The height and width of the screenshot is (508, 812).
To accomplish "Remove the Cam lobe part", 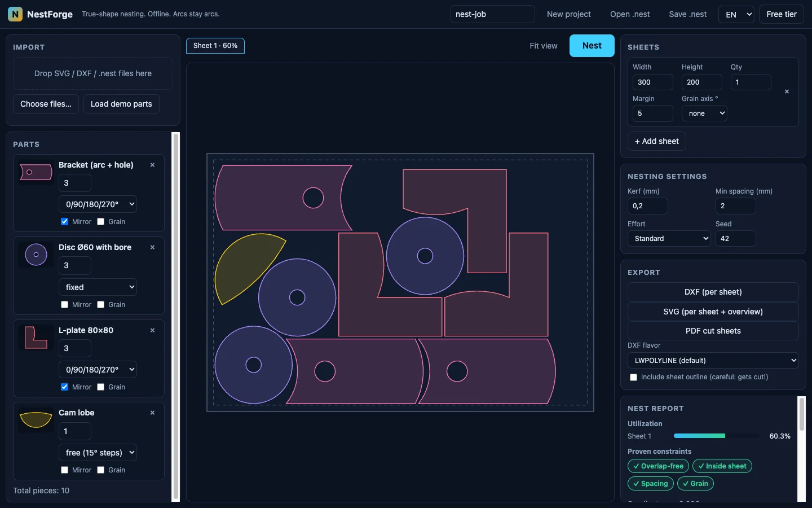I will coord(152,413).
